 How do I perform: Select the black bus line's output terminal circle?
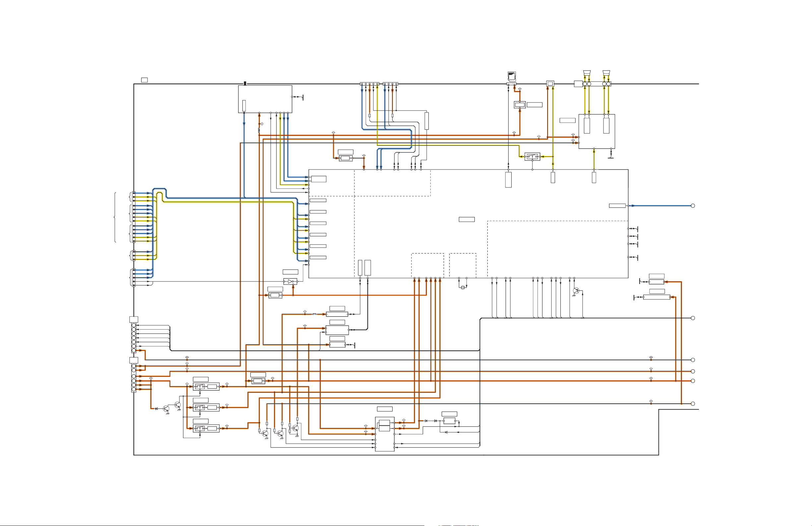(693, 318)
